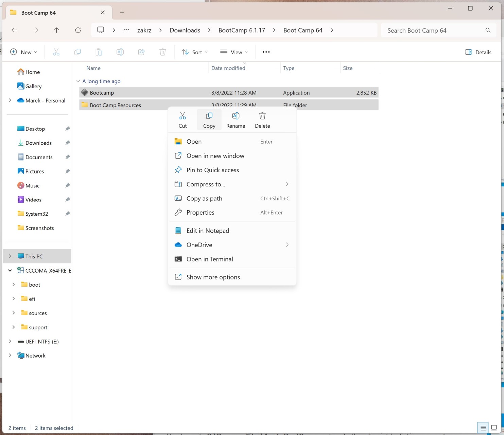Click the toolbar Copy icon
The image size is (504, 435).
(x=77, y=52)
